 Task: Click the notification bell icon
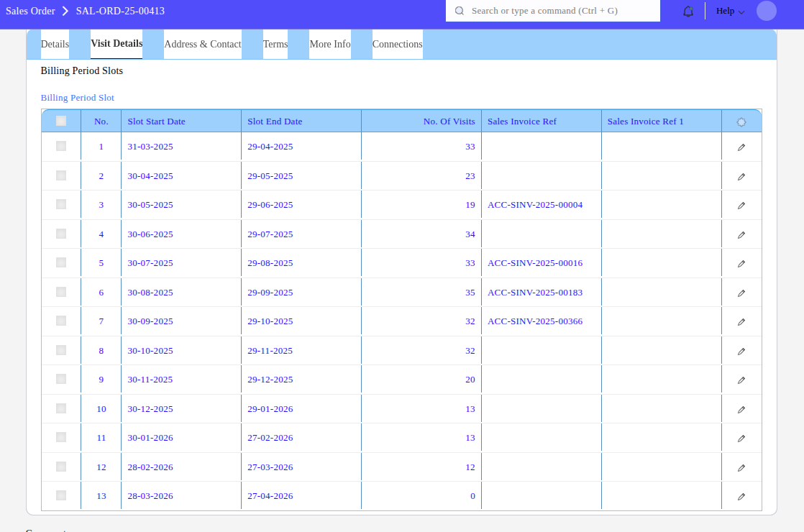tap(688, 12)
